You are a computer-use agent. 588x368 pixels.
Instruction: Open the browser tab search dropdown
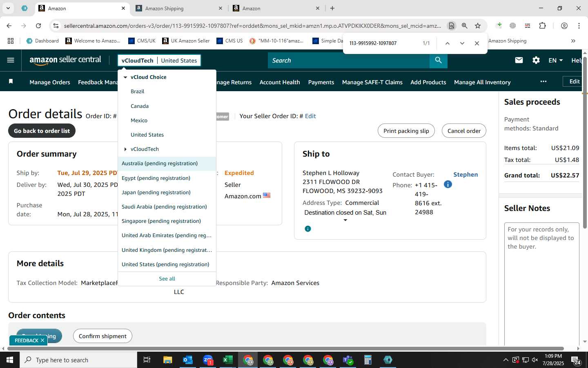pyautogui.click(x=8, y=8)
